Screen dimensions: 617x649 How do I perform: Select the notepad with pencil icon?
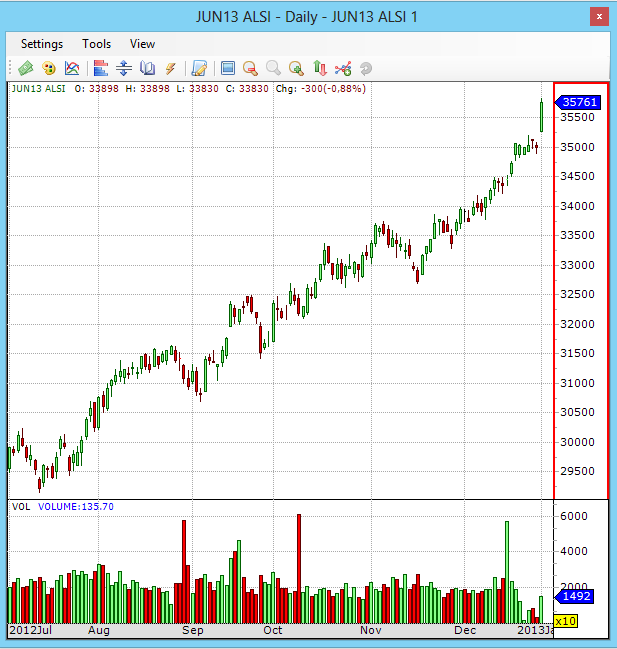199,68
